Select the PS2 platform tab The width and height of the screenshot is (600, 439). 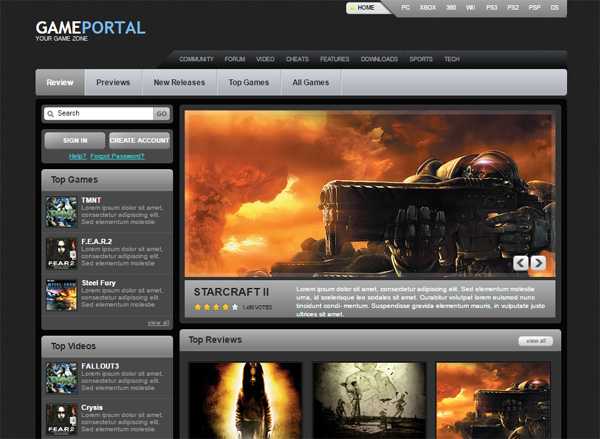click(513, 8)
